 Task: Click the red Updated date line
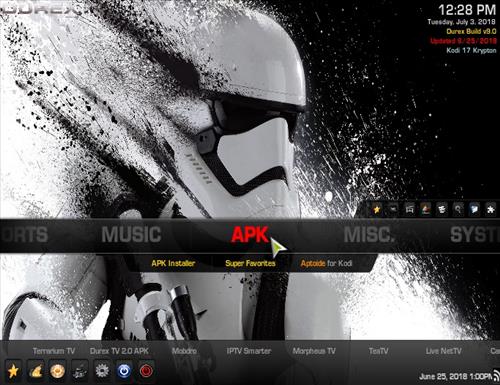463,41
